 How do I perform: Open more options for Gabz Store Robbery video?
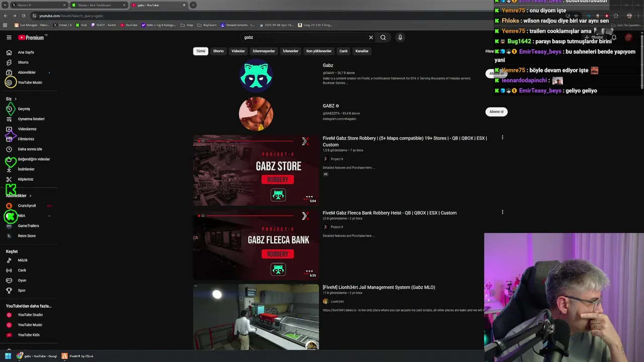pos(502,138)
